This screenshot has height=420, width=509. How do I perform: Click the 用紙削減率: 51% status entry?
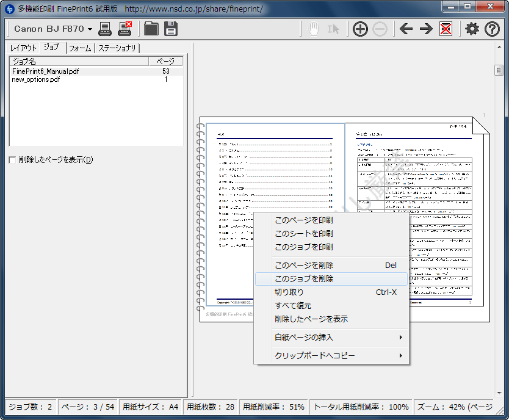click(x=273, y=407)
